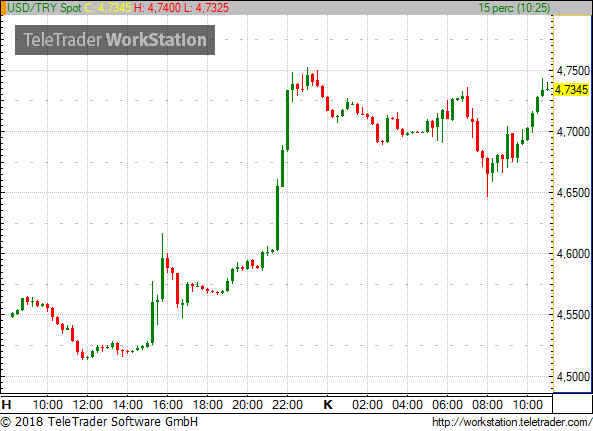Click the tall green candle before 22:00
This screenshot has height=431, width=593.
[x=278, y=216]
